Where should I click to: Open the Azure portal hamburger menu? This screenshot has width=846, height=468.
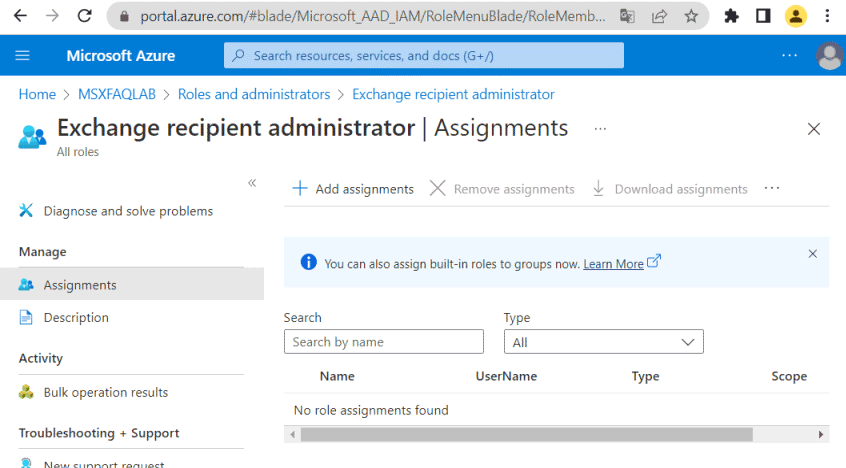22,56
